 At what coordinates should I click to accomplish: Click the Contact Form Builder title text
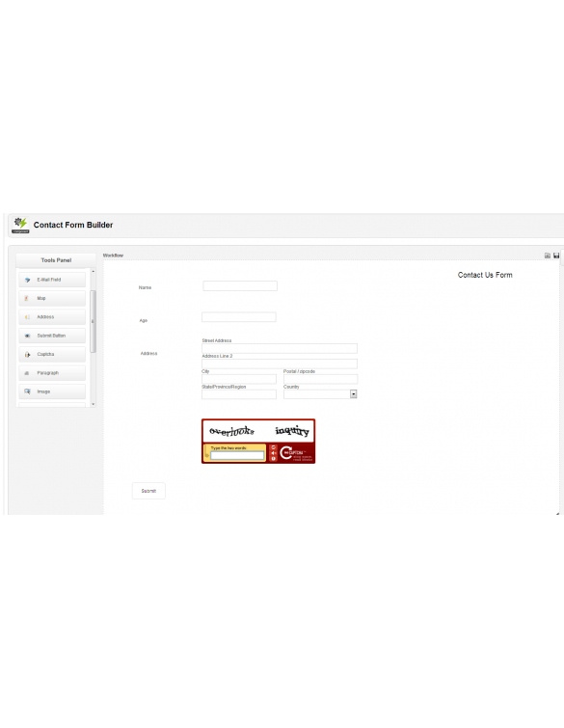pos(73,225)
